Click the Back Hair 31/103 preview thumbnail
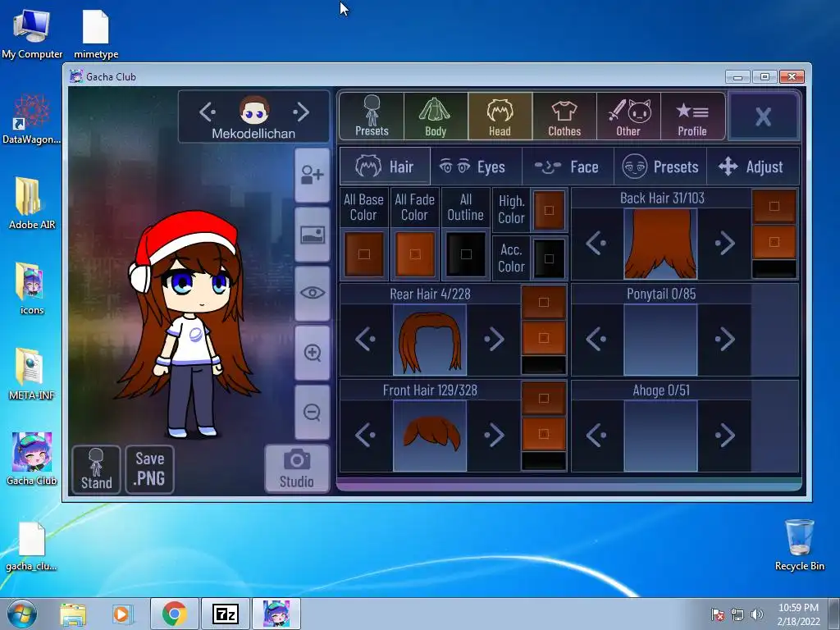The image size is (840, 630). [660, 244]
